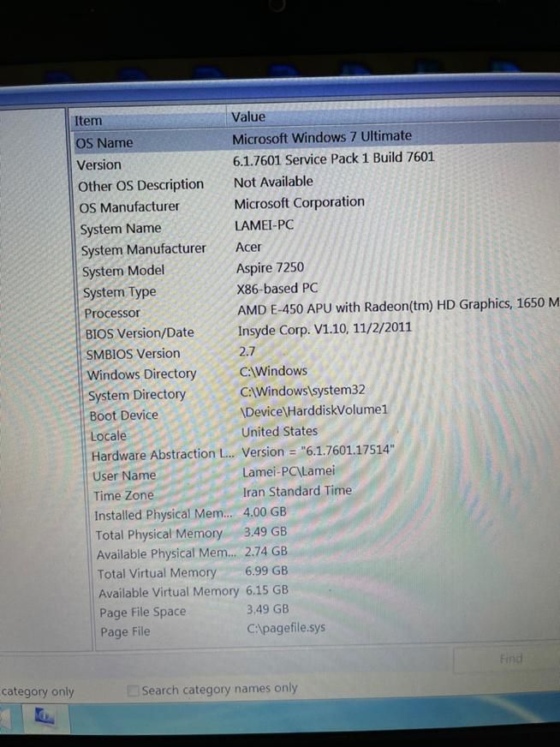This screenshot has height=747, width=560.
Task: Click the Aspire 7250 value
Action: [270, 268]
